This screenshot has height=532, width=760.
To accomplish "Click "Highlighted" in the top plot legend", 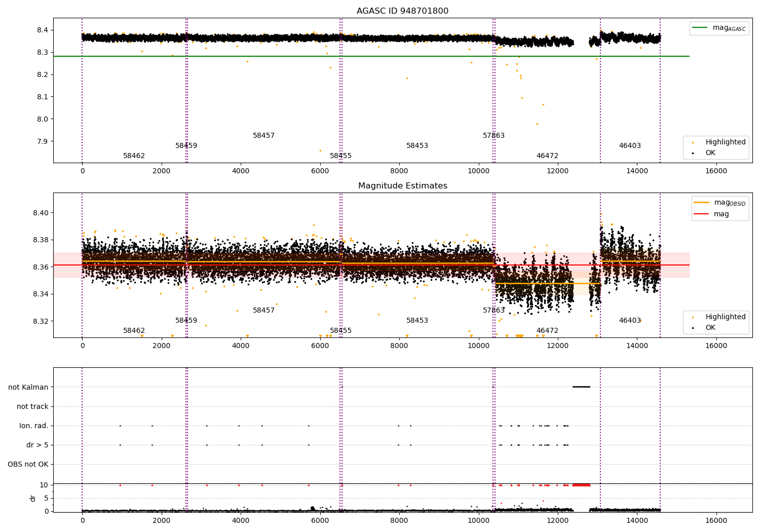I will click(725, 142).
